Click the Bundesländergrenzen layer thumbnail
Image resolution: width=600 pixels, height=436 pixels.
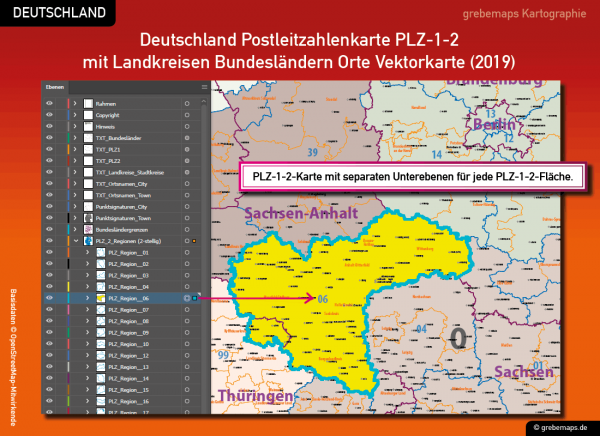click(x=88, y=227)
